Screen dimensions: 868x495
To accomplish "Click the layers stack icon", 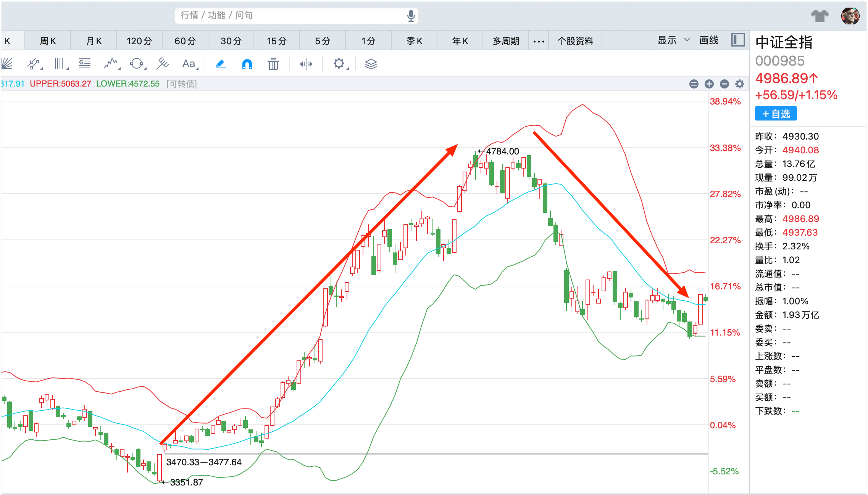I will [x=371, y=64].
